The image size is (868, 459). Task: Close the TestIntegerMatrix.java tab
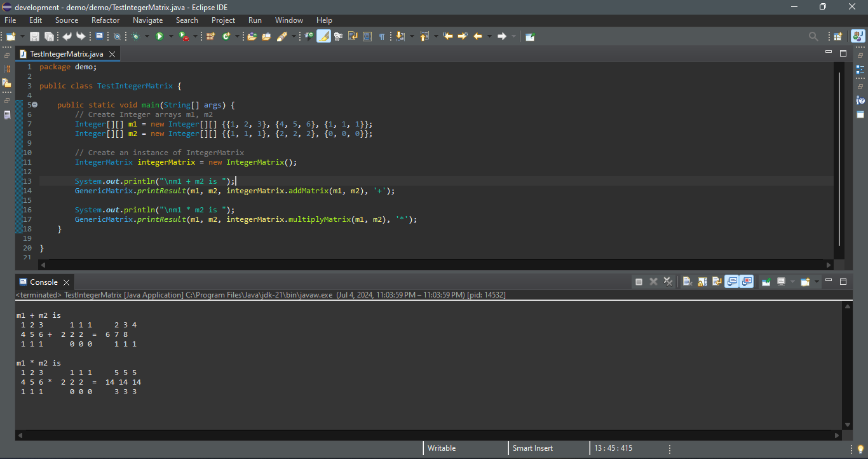(112, 54)
